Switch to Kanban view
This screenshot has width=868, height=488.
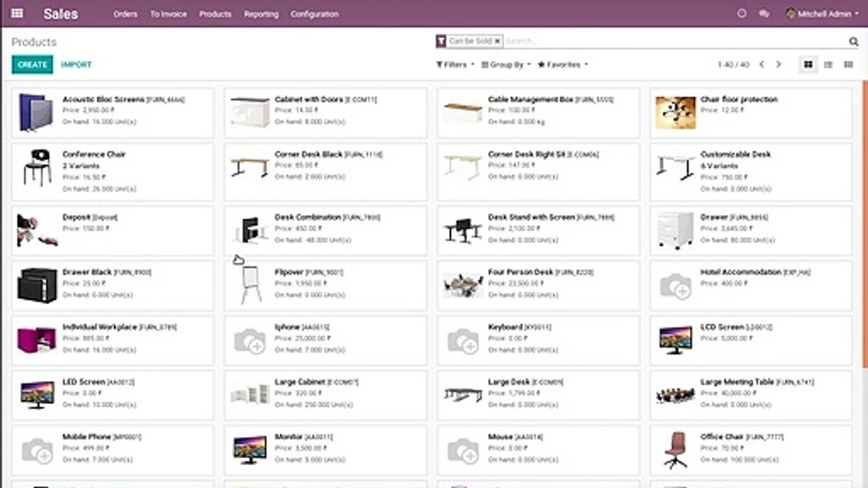tap(808, 64)
